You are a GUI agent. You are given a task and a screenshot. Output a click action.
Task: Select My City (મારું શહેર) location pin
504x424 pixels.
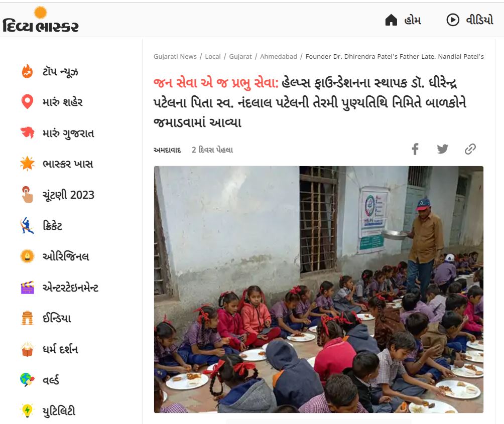point(27,102)
